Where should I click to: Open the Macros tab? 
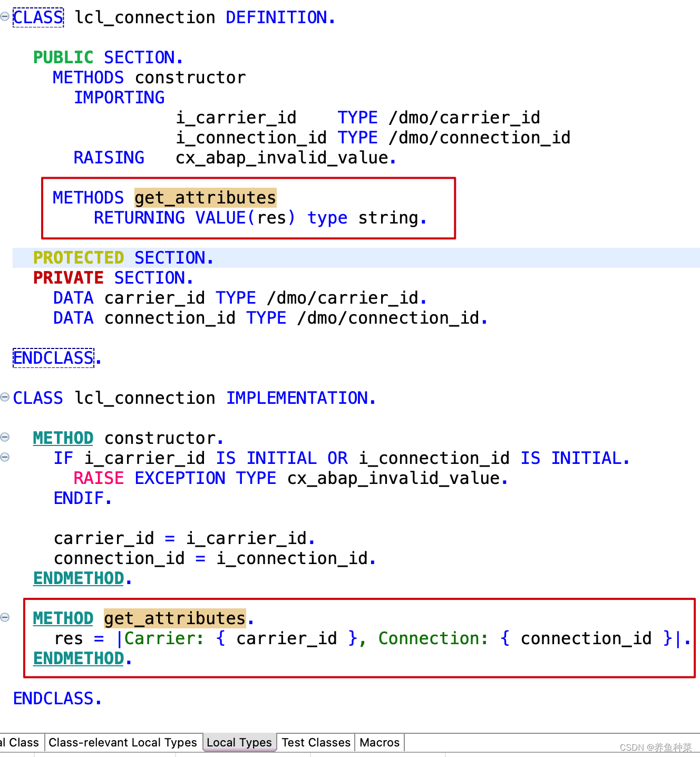379,742
